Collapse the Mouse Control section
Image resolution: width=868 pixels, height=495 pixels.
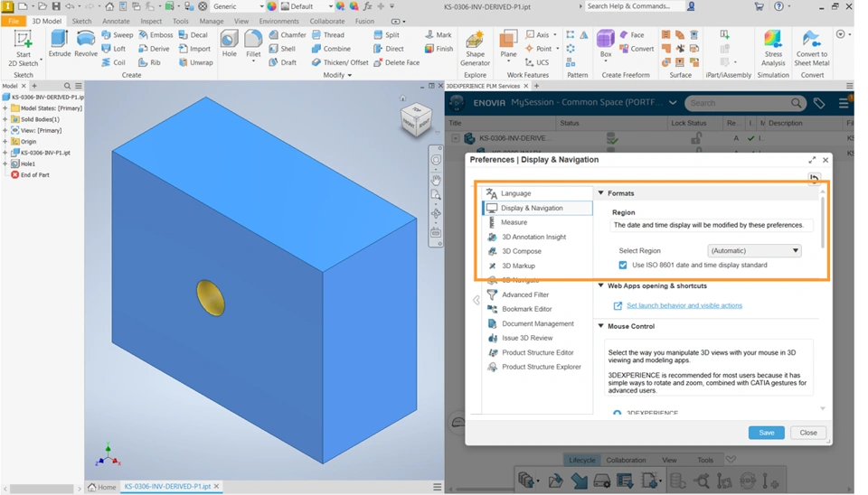pyautogui.click(x=601, y=326)
